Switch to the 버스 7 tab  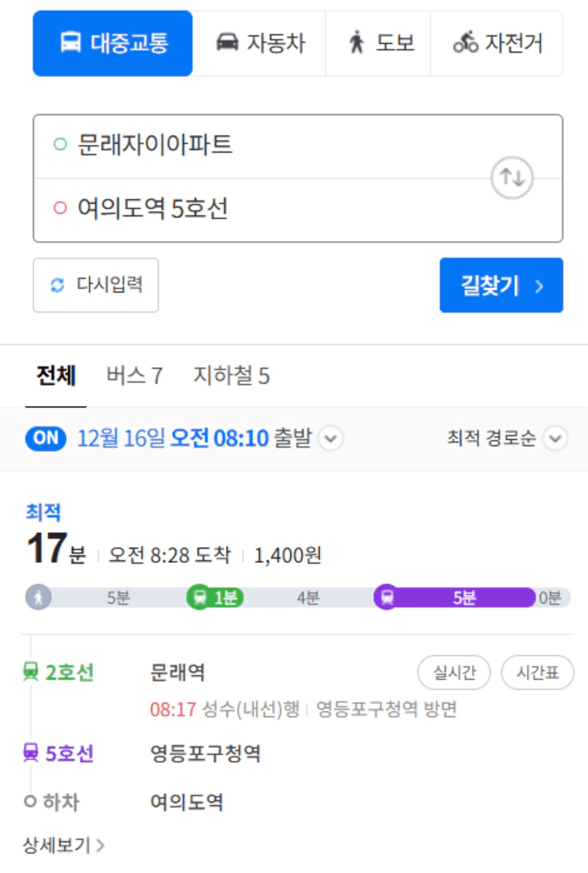click(x=134, y=376)
